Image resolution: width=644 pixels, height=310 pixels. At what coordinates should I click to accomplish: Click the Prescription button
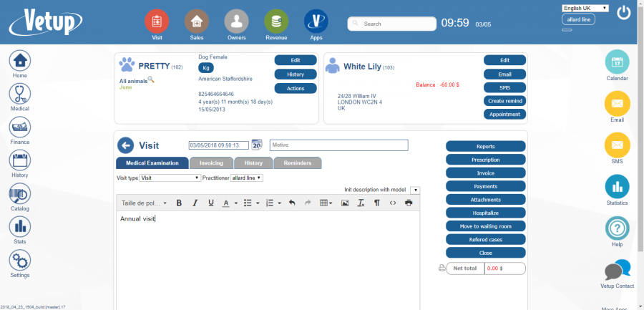coord(485,160)
